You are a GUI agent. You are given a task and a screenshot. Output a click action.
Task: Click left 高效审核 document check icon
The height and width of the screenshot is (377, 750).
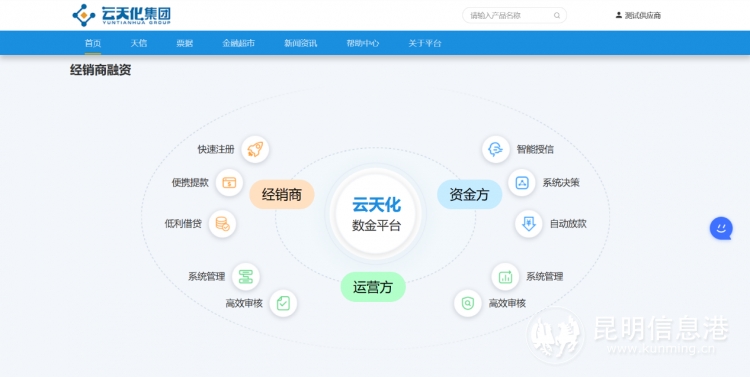283,303
